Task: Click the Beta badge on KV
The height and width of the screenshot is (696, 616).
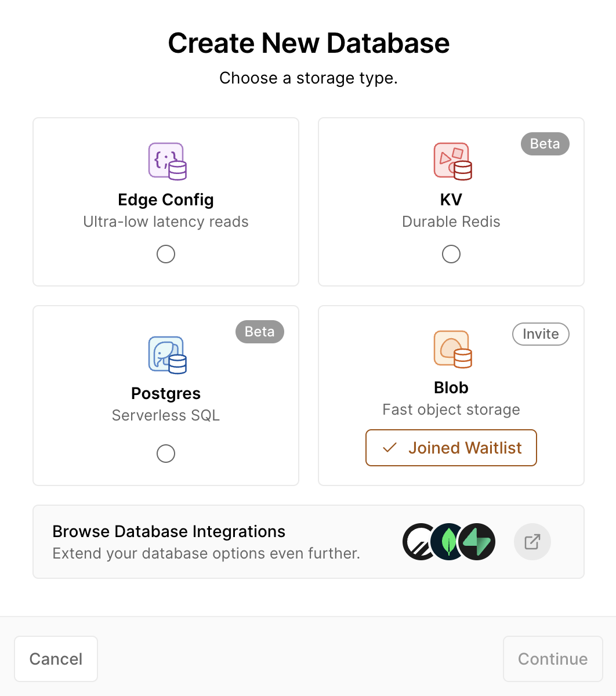Action: coord(545,144)
